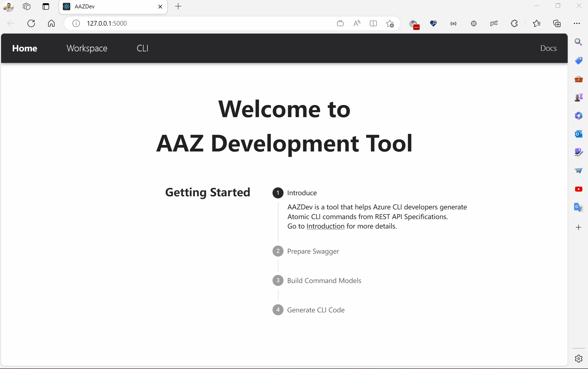Launch Outlook from the sidebar
The width and height of the screenshot is (588, 369).
(579, 134)
